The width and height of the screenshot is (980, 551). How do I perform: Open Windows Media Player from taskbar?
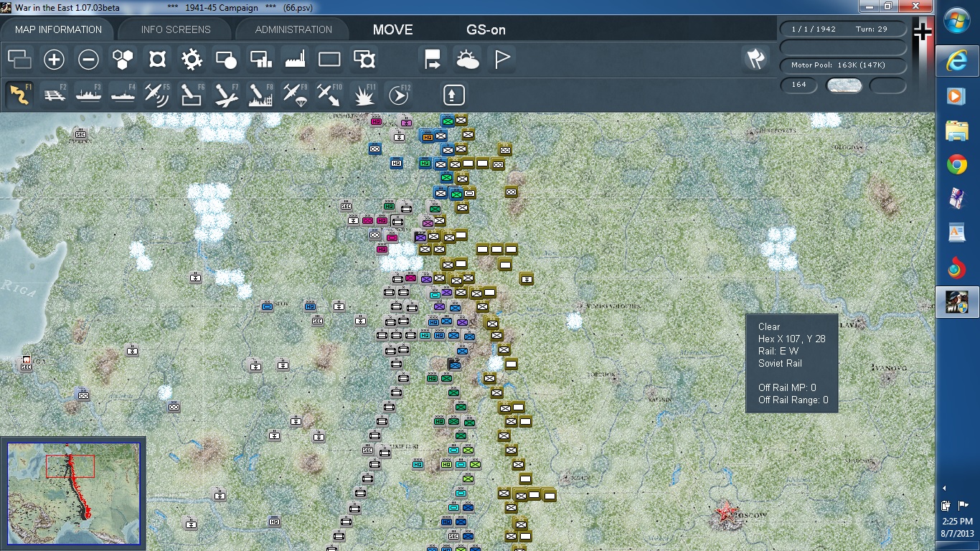957,95
